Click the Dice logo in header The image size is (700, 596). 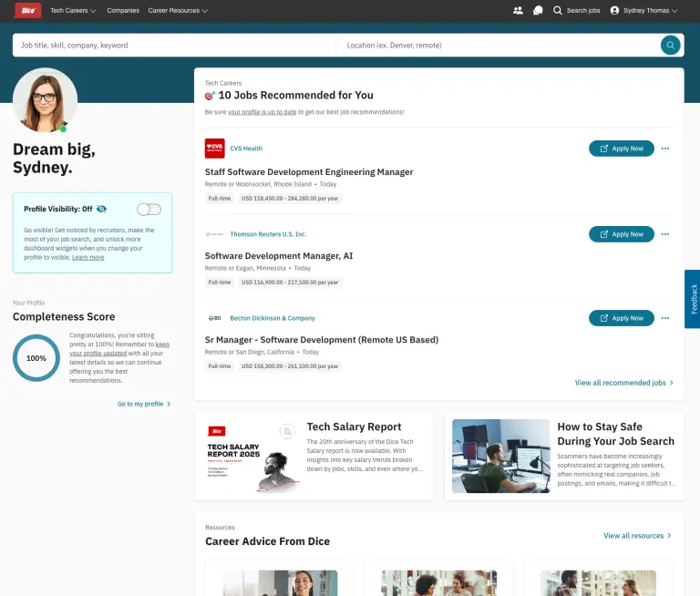pos(28,11)
